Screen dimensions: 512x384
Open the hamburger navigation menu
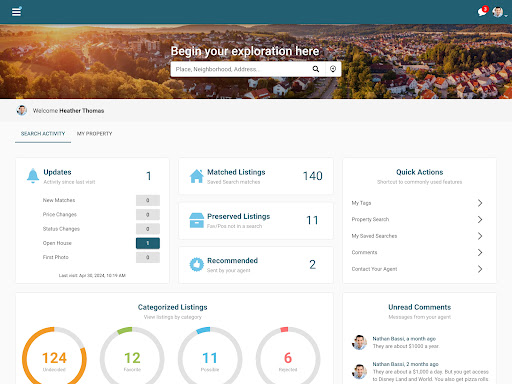coord(16,12)
